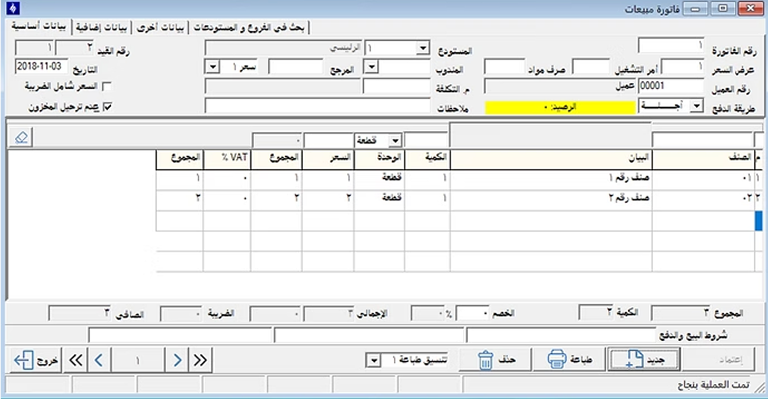Click the المرجع reference field
768x399 pixels.
[x=296, y=67]
